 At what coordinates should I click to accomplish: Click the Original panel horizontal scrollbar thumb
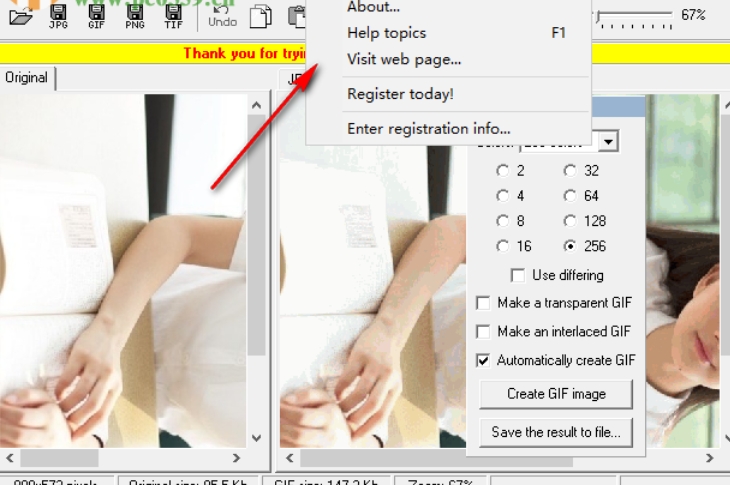pos(59,458)
